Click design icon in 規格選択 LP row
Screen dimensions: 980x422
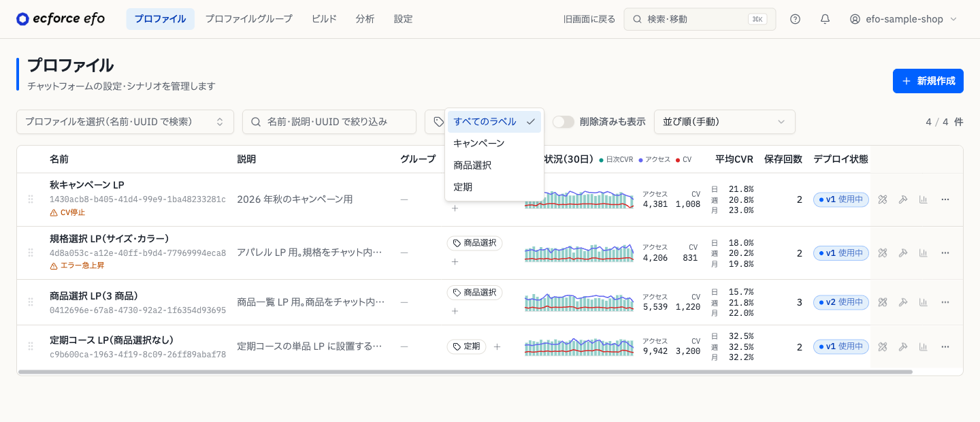tap(883, 253)
